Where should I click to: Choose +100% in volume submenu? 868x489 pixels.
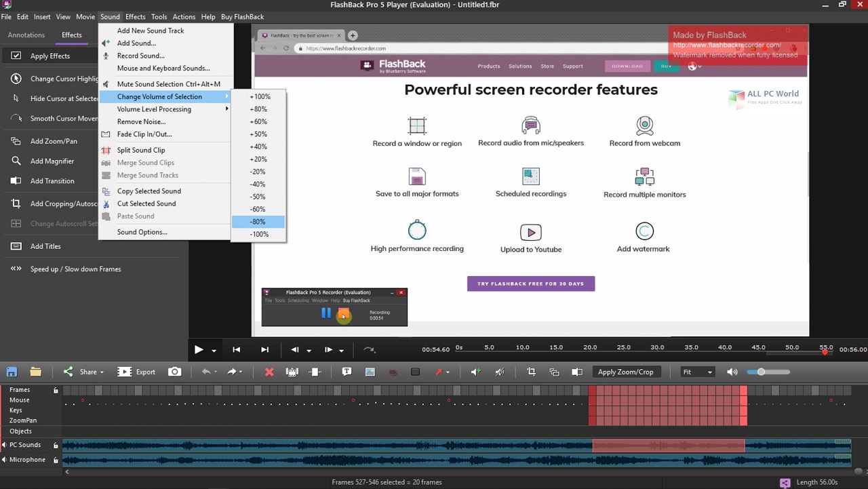coord(258,96)
